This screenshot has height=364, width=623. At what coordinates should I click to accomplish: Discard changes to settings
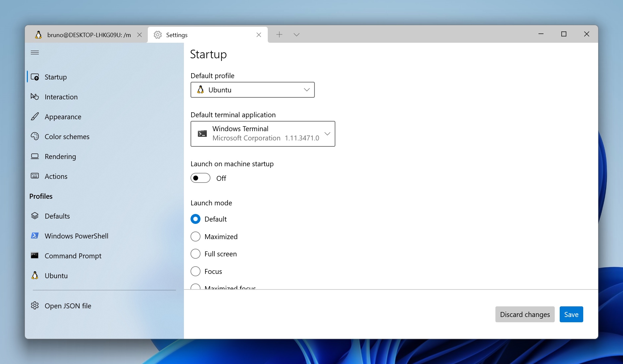point(525,314)
